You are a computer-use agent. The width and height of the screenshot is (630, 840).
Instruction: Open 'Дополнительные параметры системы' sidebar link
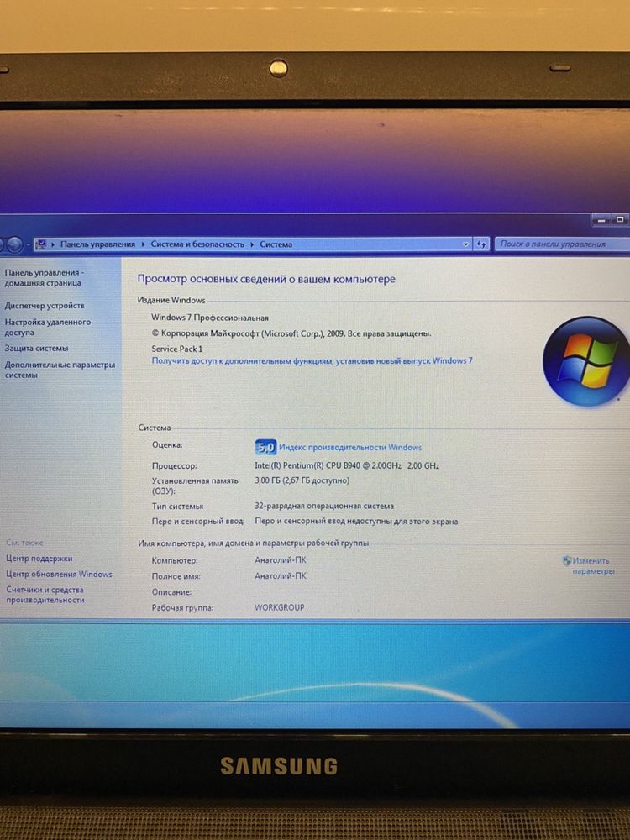60,370
